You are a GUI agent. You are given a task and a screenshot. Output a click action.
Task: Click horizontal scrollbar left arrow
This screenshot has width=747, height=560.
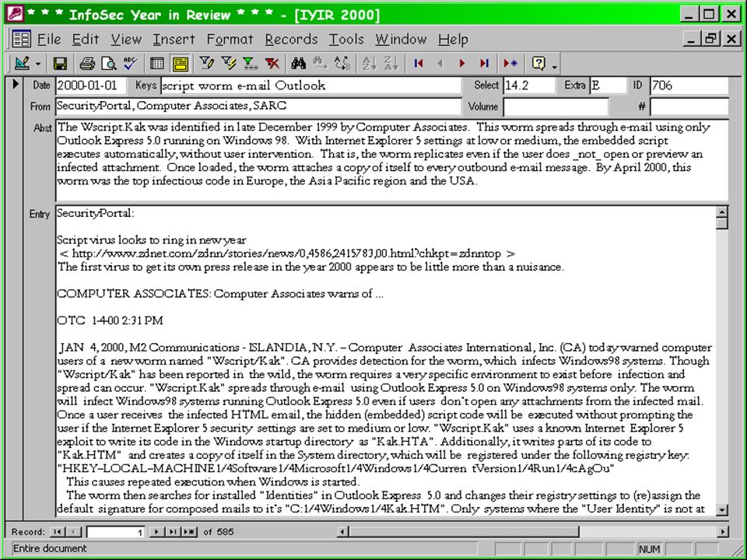343,531
